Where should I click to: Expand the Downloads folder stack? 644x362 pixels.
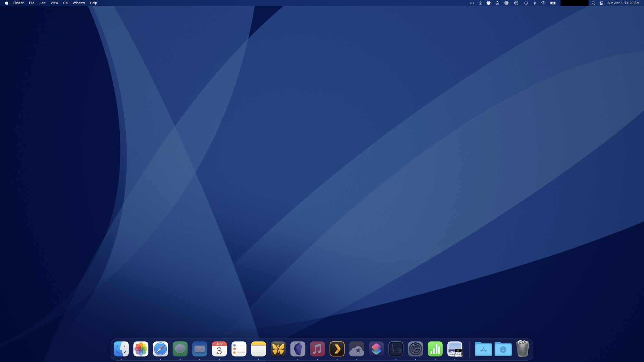click(503, 349)
